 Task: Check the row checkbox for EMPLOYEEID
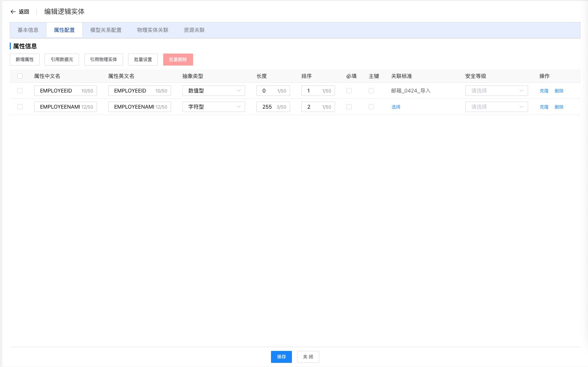click(20, 91)
